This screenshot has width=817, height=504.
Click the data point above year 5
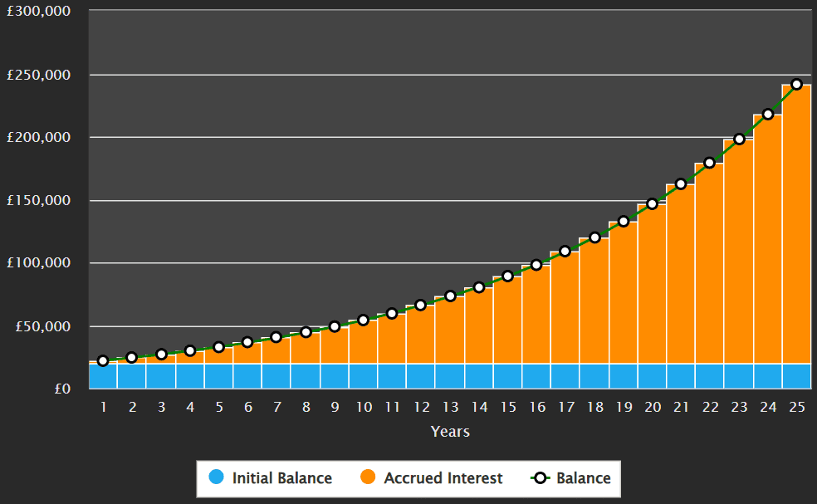point(218,347)
